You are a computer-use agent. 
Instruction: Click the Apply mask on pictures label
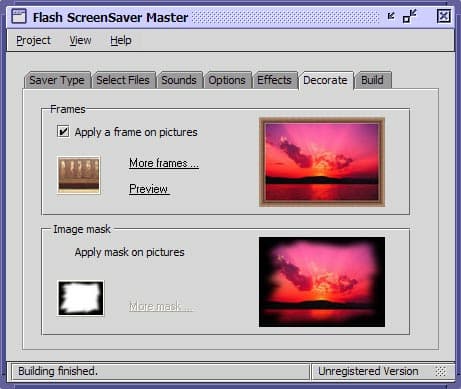(x=129, y=252)
